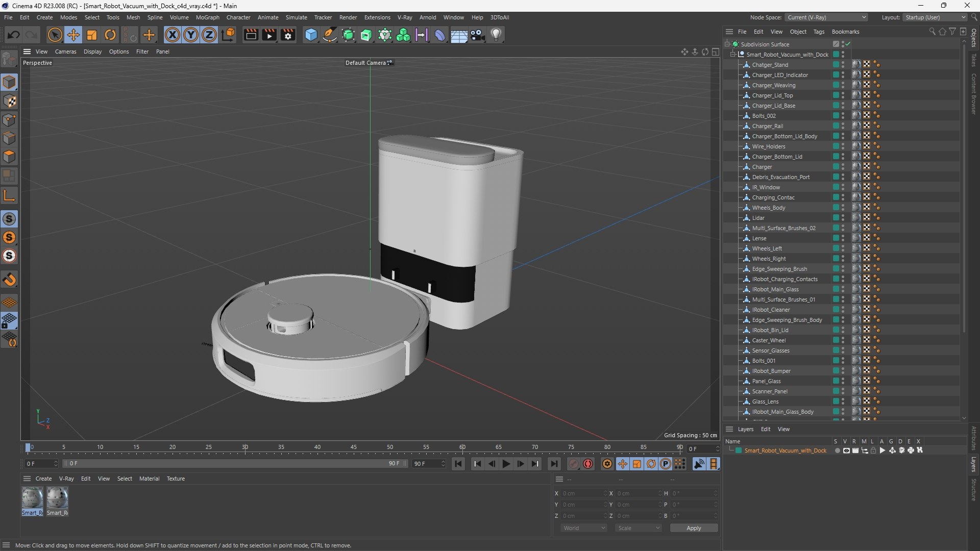Jump to start of animation

click(458, 464)
